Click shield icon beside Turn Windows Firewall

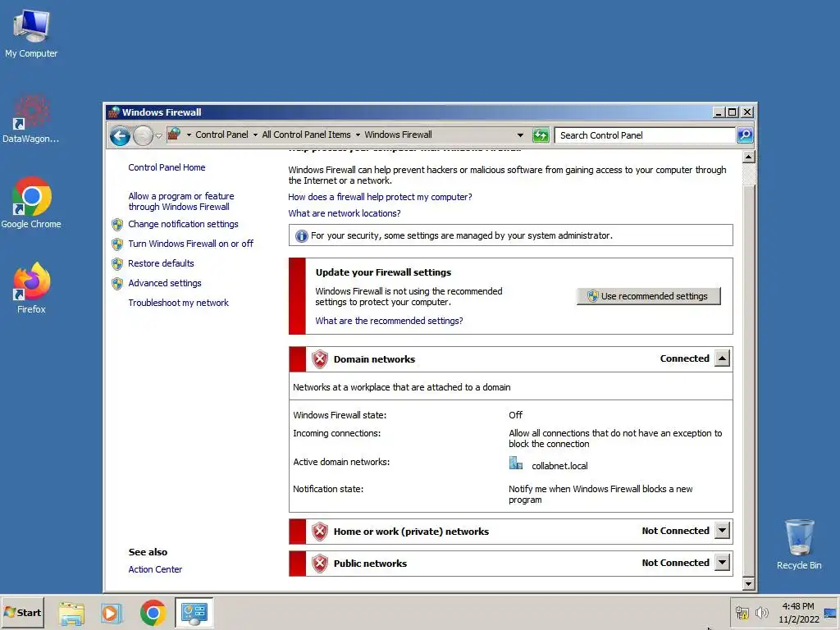(117, 244)
